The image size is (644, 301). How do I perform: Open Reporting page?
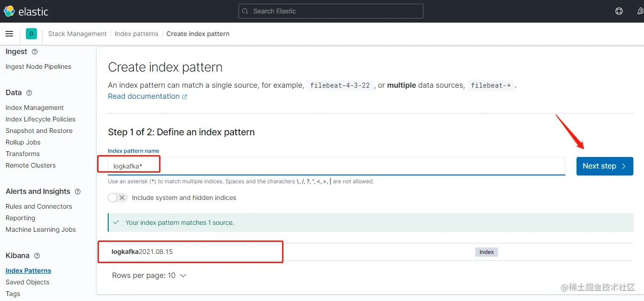(x=20, y=218)
